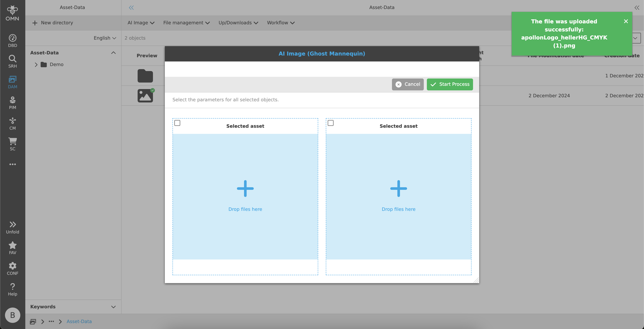
Task: Collapse the Asset-Data tree section
Action: tap(113, 53)
